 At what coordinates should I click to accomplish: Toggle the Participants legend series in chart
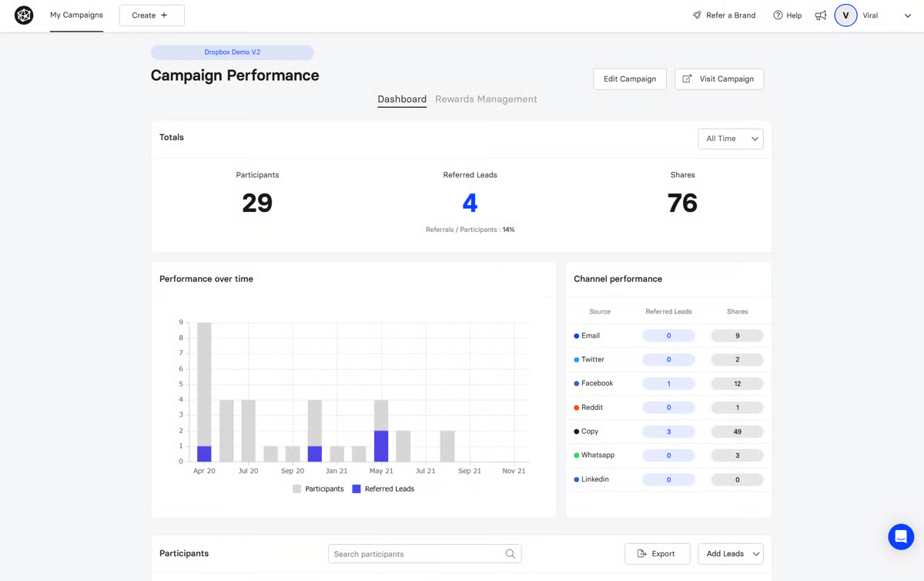click(318, 489)
